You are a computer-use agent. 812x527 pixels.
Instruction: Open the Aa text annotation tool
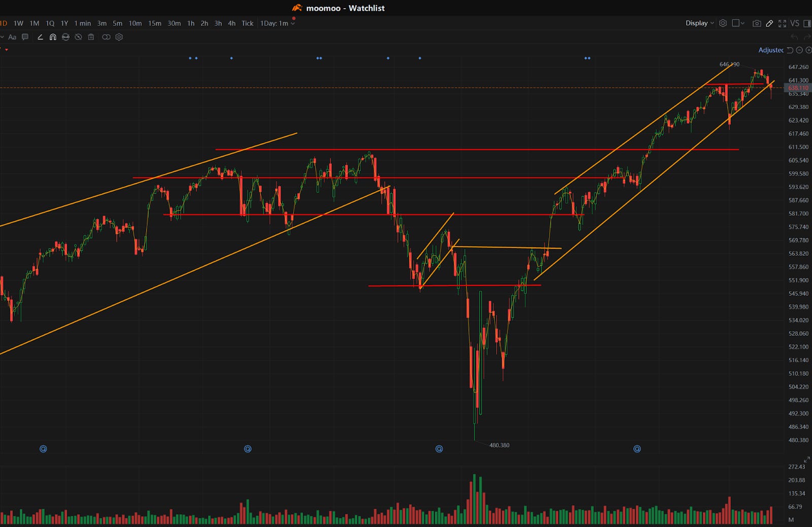12,37
